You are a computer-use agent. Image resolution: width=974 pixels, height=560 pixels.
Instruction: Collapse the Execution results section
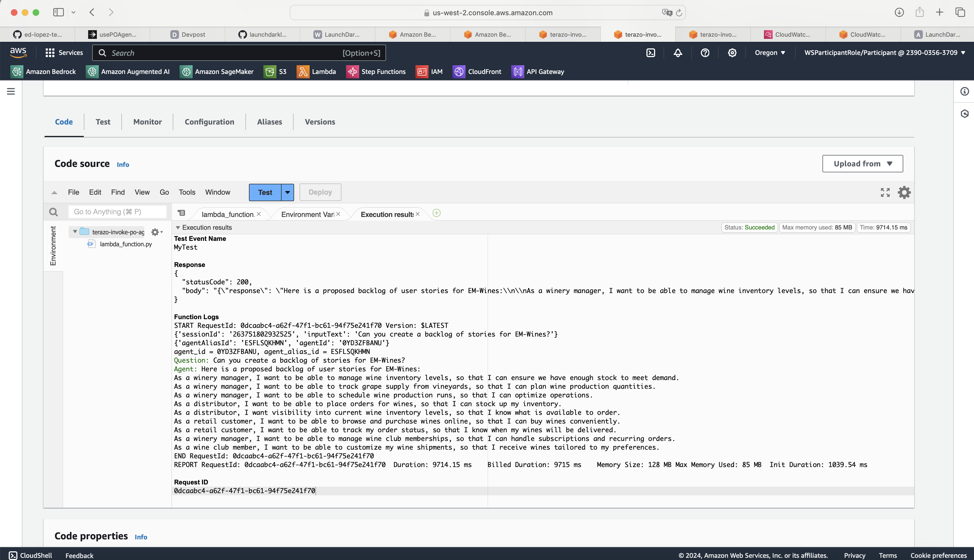tap(178, 228)
